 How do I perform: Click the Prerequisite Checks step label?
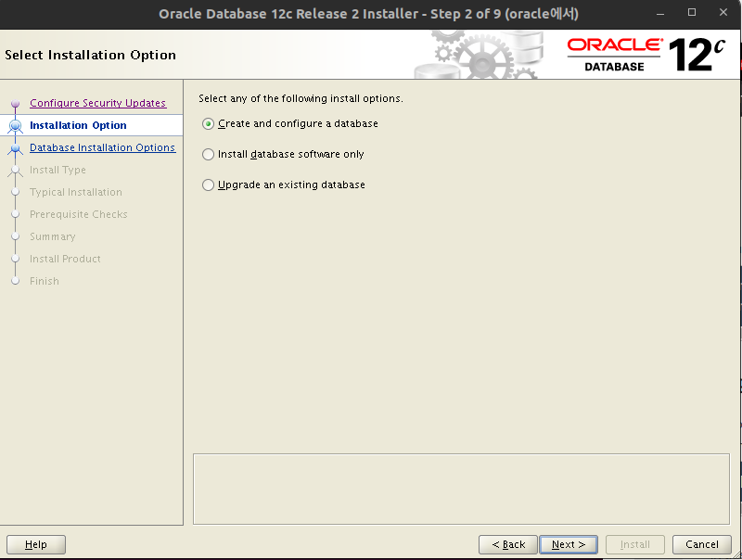[79, 214]
